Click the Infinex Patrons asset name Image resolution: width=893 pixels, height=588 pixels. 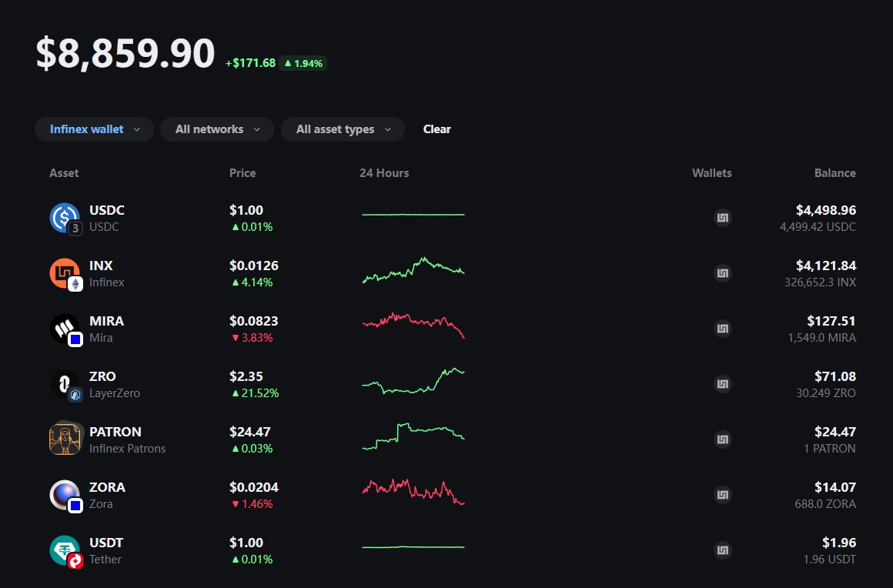(128, 449)
